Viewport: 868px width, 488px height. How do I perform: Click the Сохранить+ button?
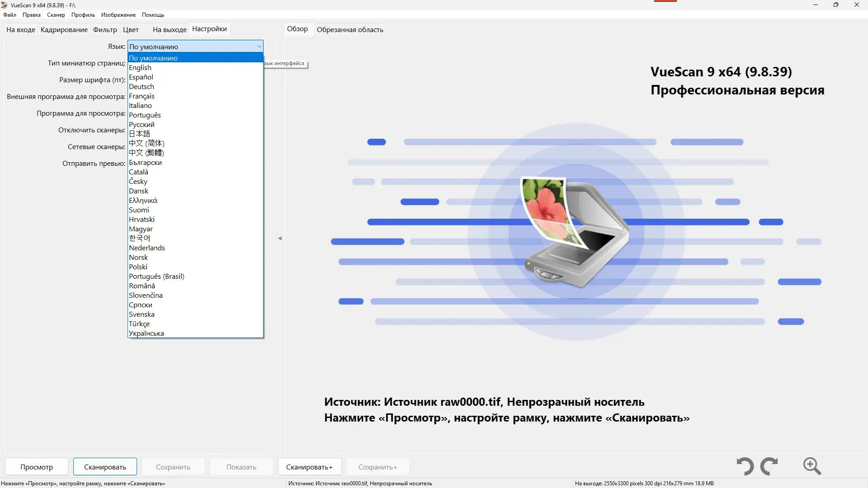coord(377,466)
